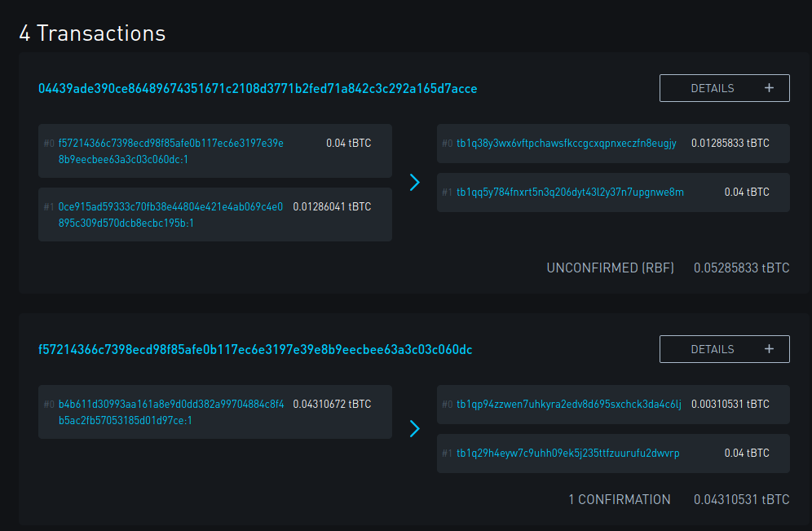Click arrow icon in second transaction

click(x=415, y=428)
